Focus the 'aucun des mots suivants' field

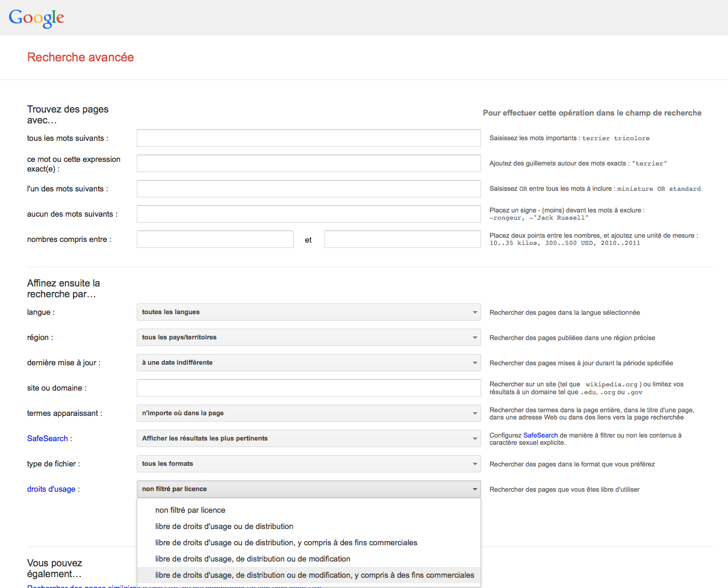[308, 214]
